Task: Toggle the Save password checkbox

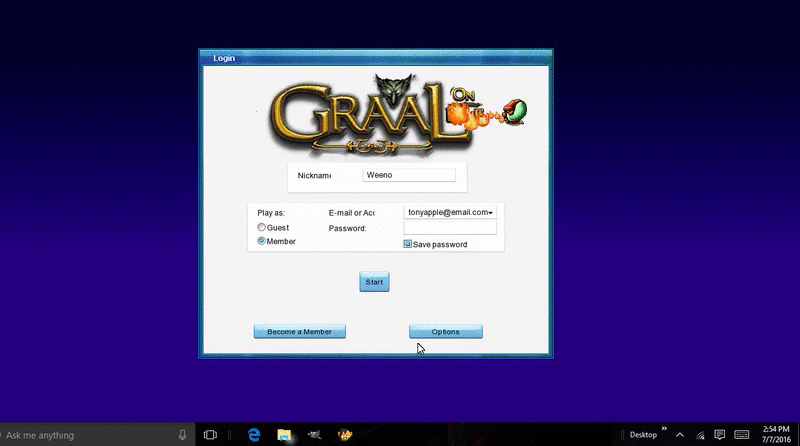Action: tap(408, 244)
